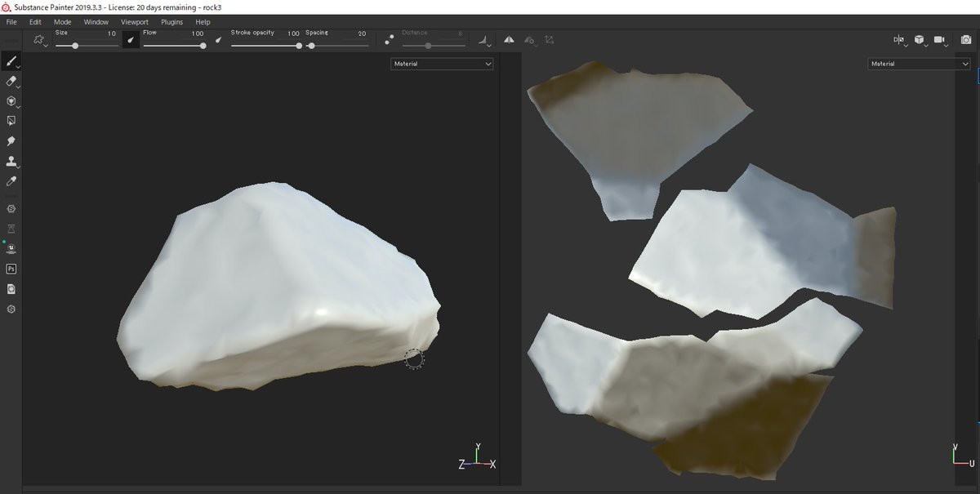Select the Projection tool
The width and height of the screenshot is (980, 494).
click(11, 101)
